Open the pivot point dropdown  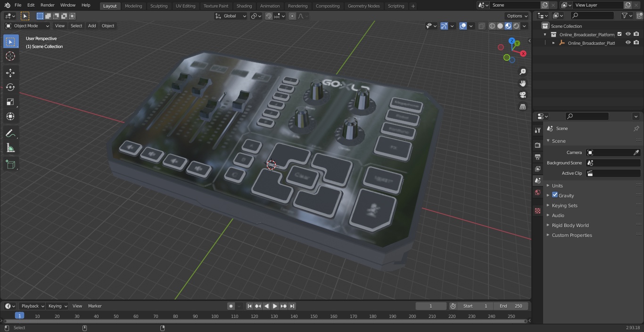pos(256,16)
